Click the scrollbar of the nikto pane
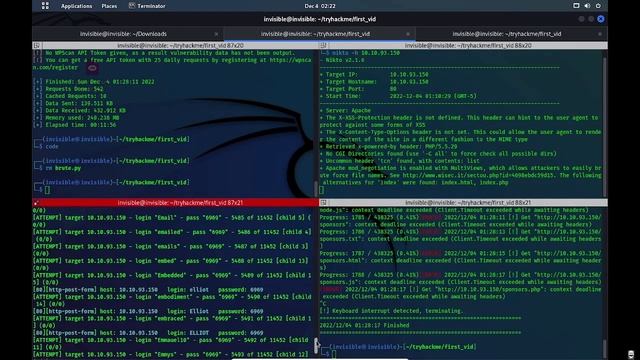Screen dimensions: 640x360 point(604,123)
